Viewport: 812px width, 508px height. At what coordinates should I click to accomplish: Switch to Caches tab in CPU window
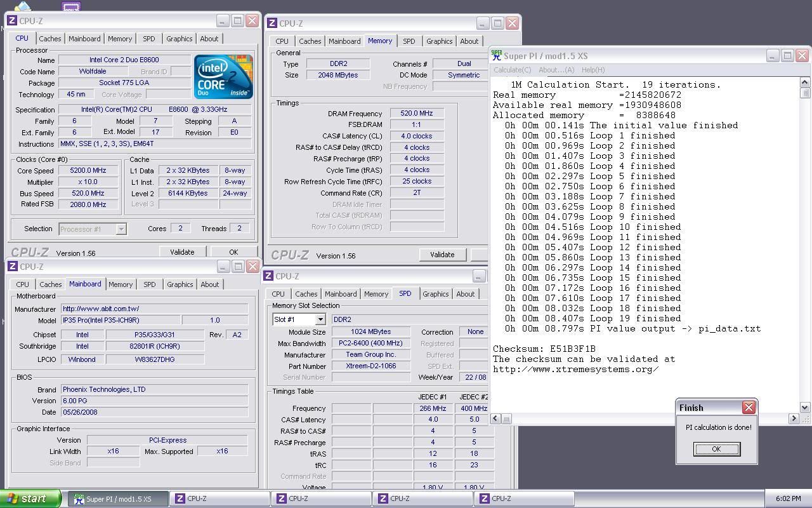(50, 39)
